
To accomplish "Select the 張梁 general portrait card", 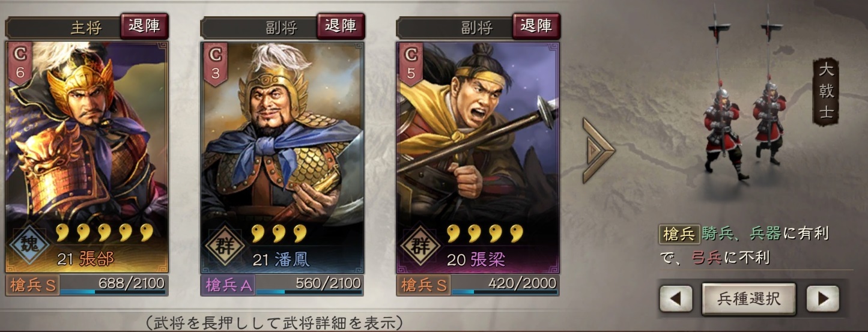I will coord(478,157).
